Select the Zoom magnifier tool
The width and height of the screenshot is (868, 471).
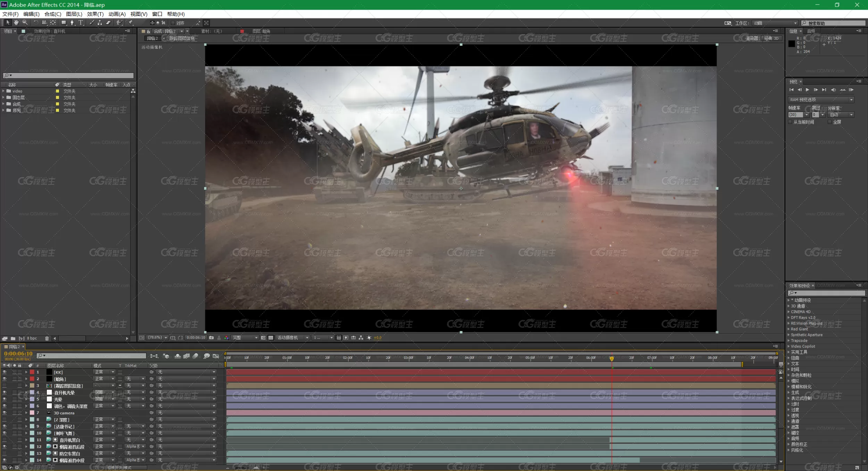click(25, 23)
